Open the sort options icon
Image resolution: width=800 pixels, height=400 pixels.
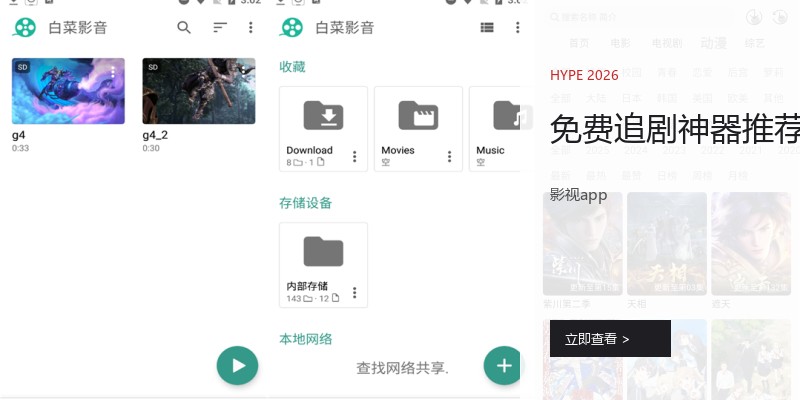pos(220,28)
